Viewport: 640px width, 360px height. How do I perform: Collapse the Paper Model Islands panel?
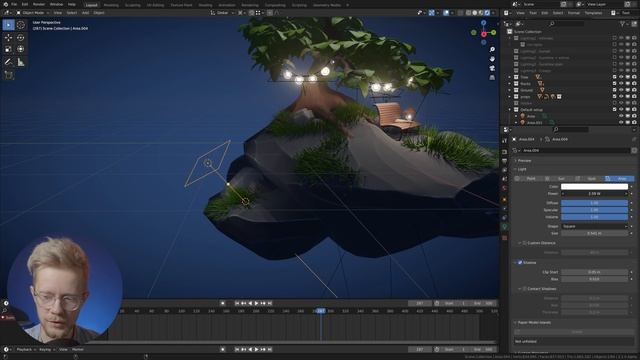point(534,322)
